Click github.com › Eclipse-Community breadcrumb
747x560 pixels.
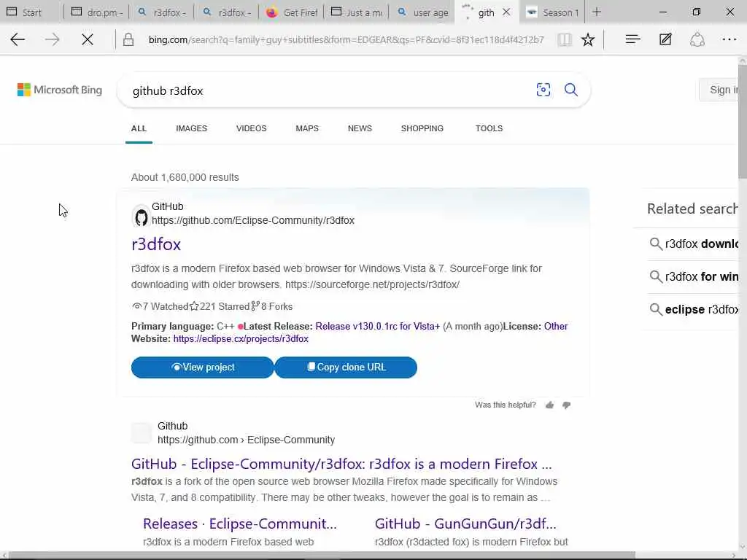[x=247, y=440]
